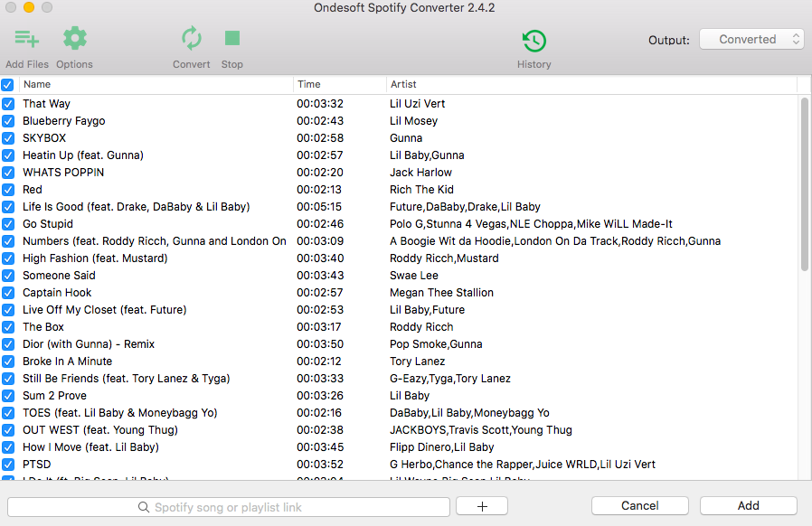Toggle the Captain Hook checkbox
This screenshot has width=812, height=526.
[x=8, y=293]
